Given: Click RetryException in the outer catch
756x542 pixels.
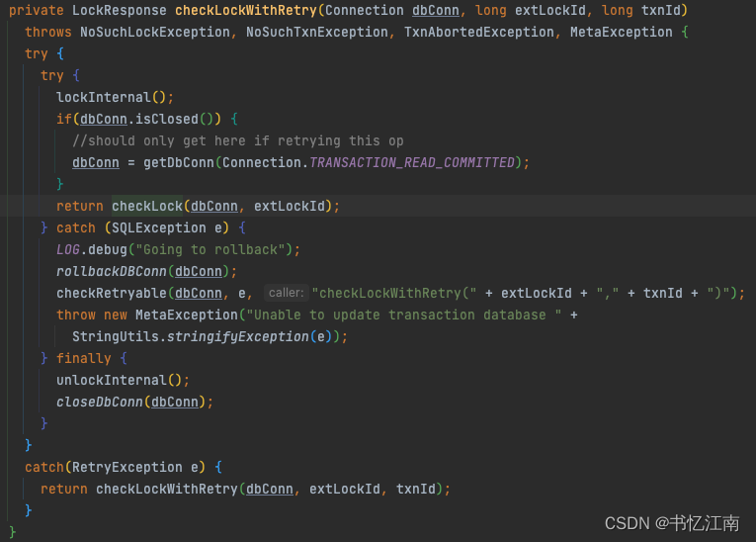Looking at the screenshot, I should (x=127, y=467).
